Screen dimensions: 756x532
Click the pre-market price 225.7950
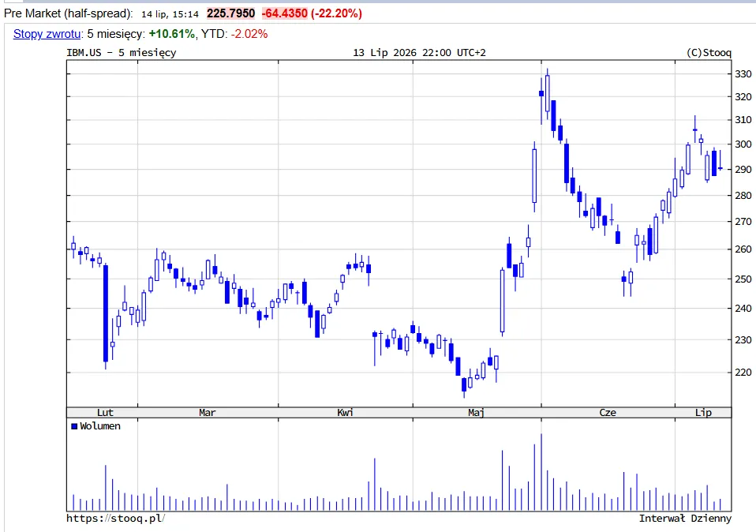[231, 13]
